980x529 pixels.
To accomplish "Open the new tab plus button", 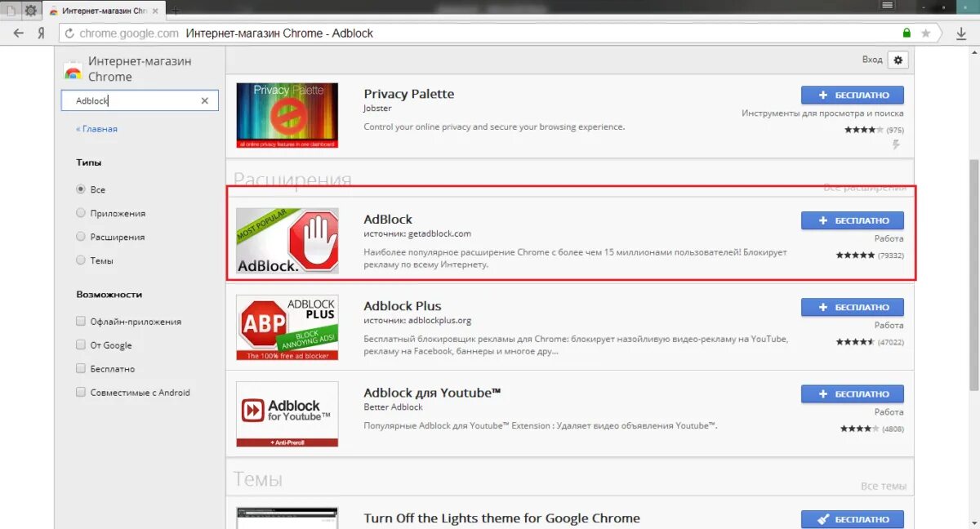I will pyautogui.click(x=176, y=11).
